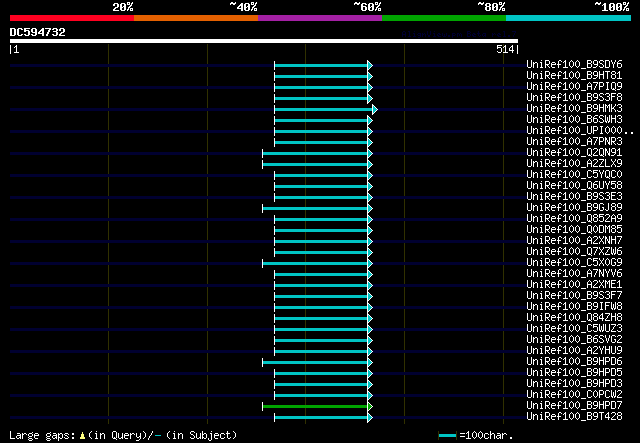
Task: Click the orange ~40% identity legend segment
Action: click(x=196, y=18)
